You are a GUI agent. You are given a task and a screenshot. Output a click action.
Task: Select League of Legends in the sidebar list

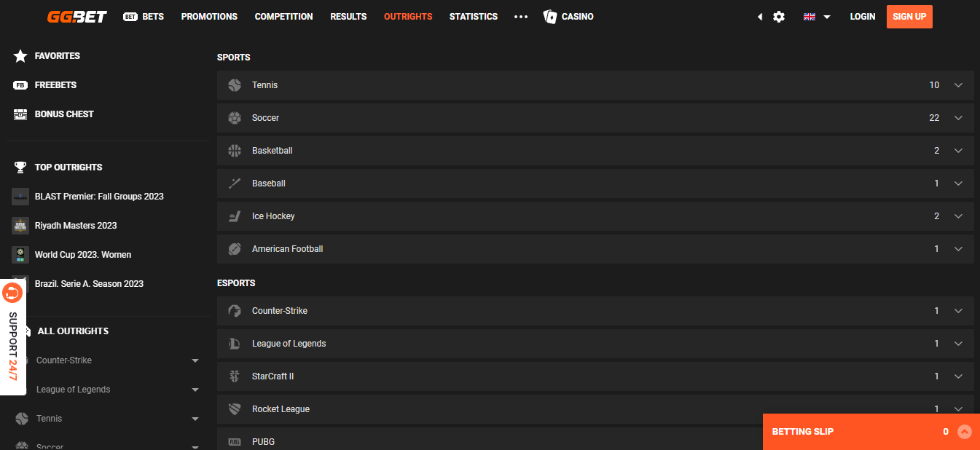(x=74, y=390)
